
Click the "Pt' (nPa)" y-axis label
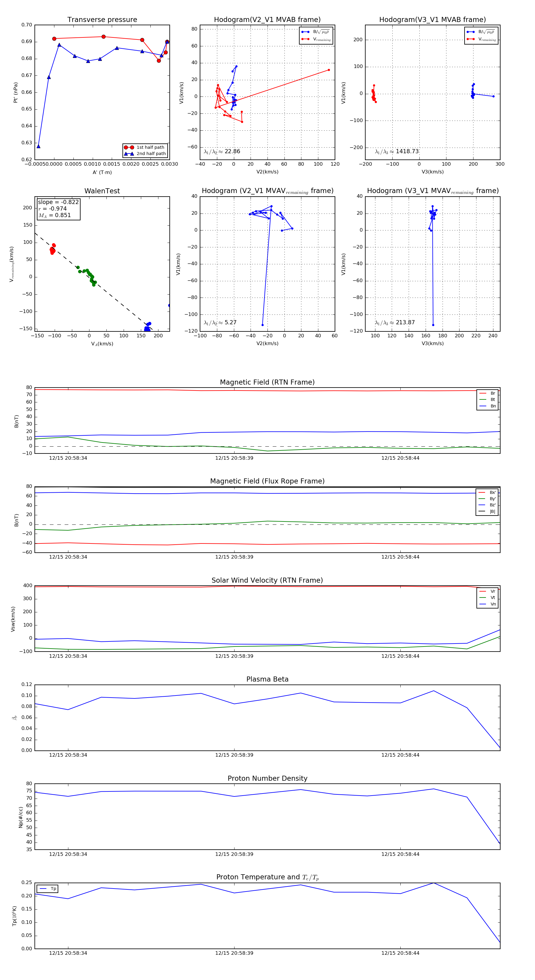[x=16, y=92]
